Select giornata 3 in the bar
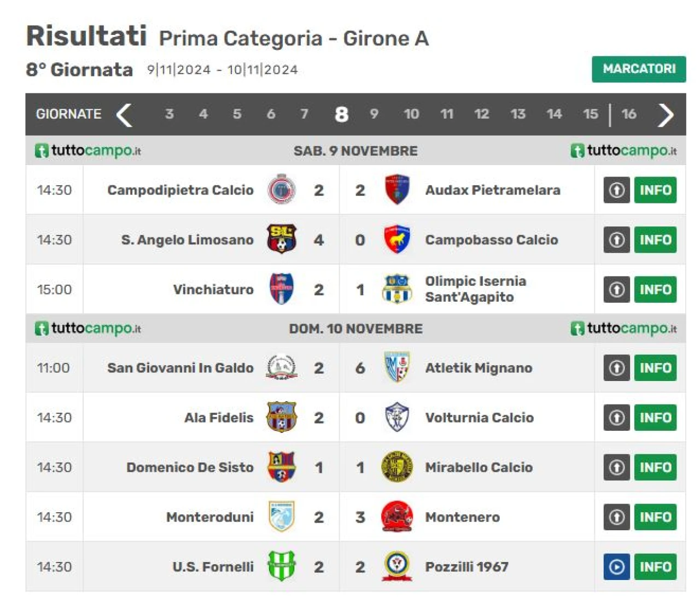 coord(169,114)
